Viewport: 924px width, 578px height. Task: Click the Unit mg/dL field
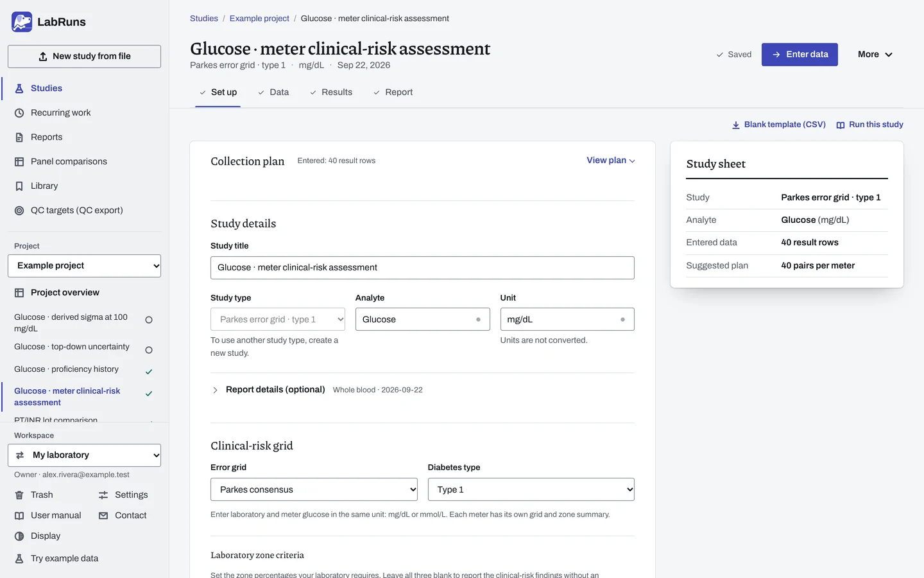tap(567, 319)
